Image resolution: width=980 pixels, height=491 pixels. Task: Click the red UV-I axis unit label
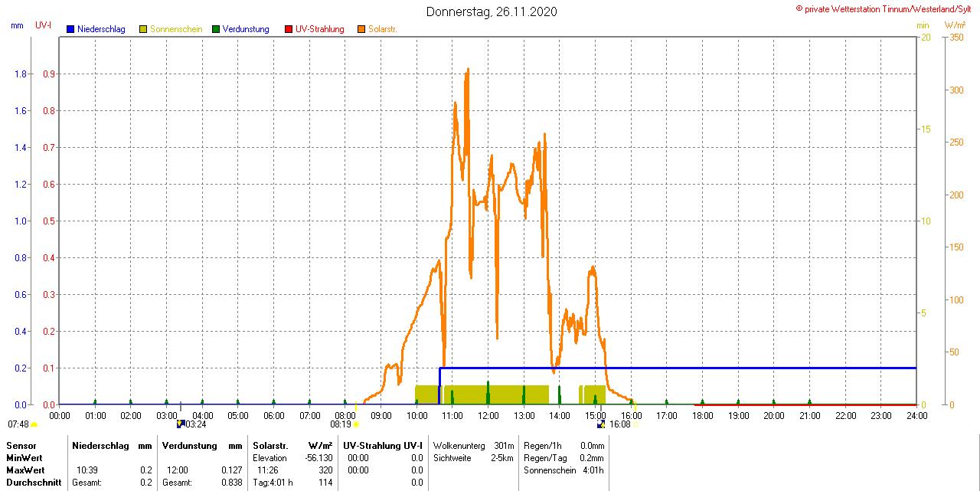click(44, 25)
